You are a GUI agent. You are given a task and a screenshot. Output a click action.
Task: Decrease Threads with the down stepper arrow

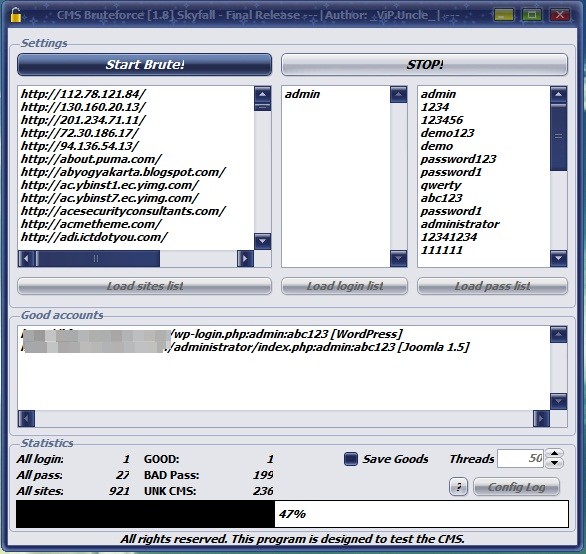click(555, 463)
